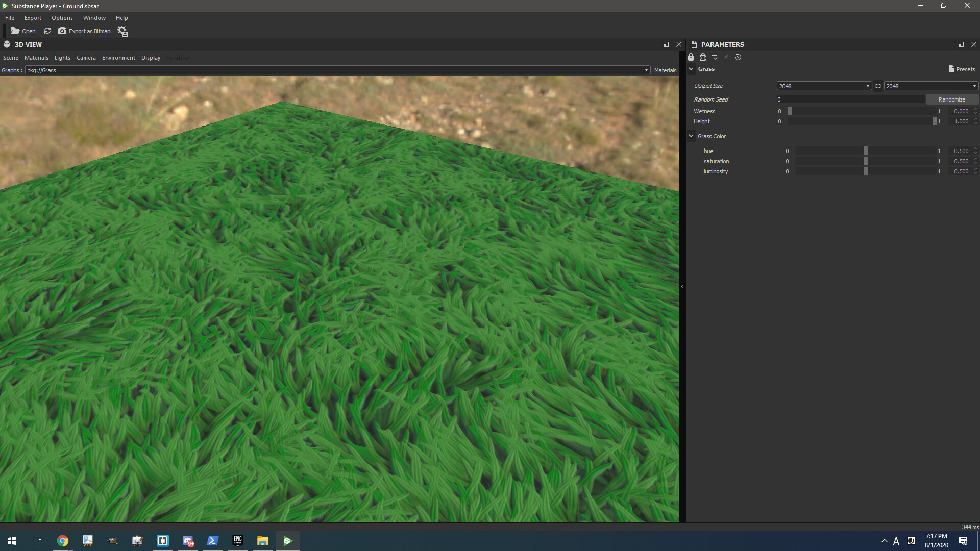
Task: Click the refresh/reload graph icon
Action: point(47,31)
